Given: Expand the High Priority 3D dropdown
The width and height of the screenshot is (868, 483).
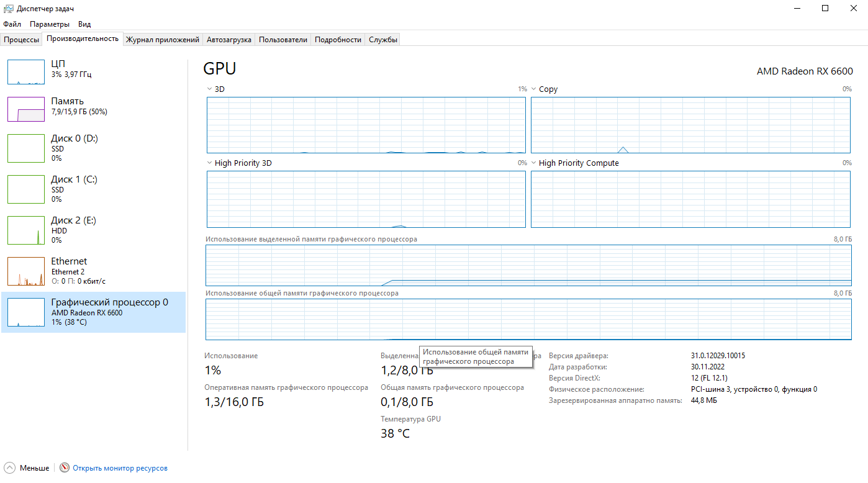Looking at the screenshot, I should 210,163.
